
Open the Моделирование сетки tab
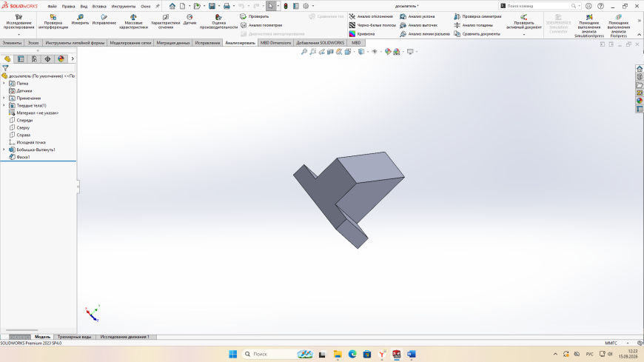(x=130, y=43)
